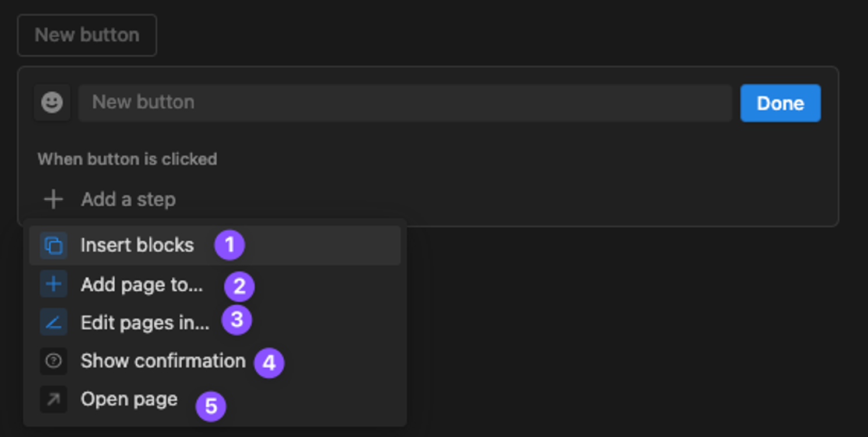Click the Add a step label

(128, 199)
